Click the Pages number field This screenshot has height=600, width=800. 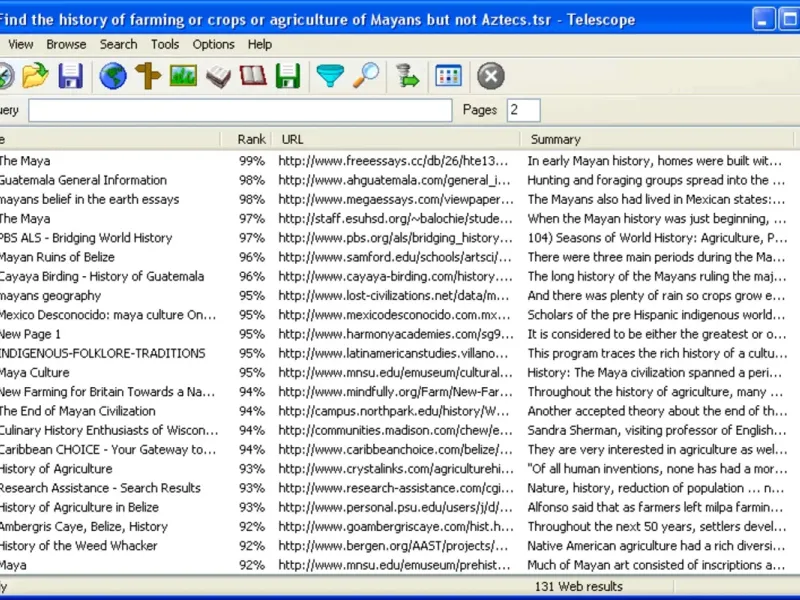pyautogui.click(x=523, y=110)
